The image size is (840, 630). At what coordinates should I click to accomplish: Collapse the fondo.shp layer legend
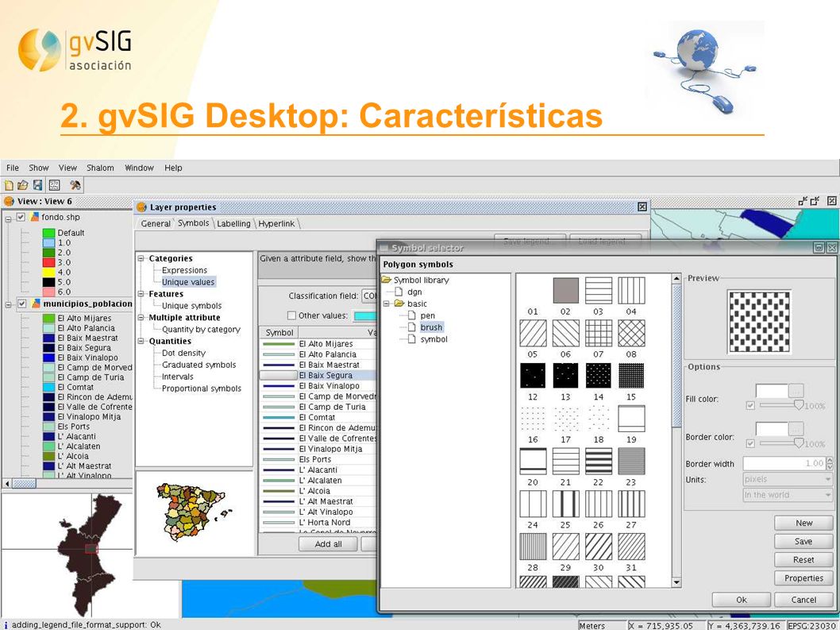click(x=9, y=218)
